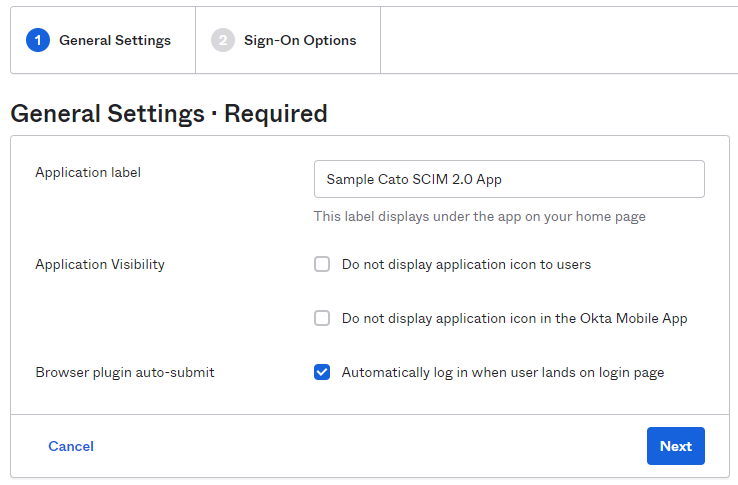This screenshot has width=738, height=485.
Task: Uncheck the 'Automatically log in' checkbox
Action: click(x=322, y=373)
